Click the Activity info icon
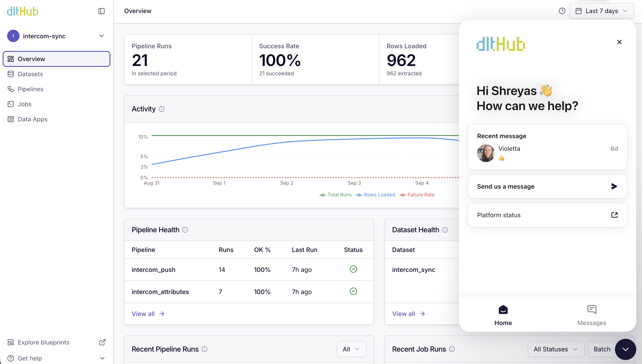The width and height of the screenshot is (642, 364). [x=162, y=109]
